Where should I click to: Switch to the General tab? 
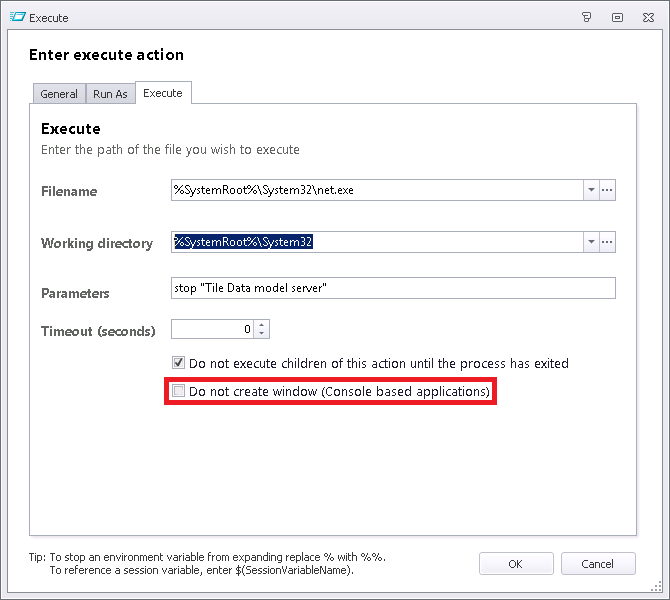tap(59, 94)
